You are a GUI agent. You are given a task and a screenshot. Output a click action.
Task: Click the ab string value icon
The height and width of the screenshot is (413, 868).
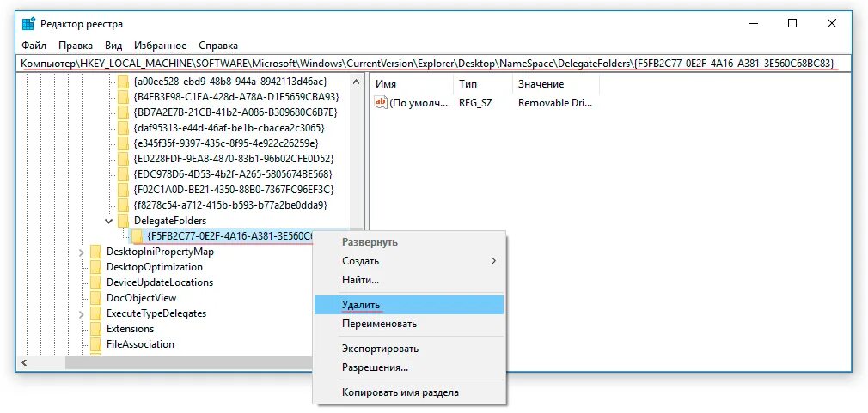click(x=381, y=103)
